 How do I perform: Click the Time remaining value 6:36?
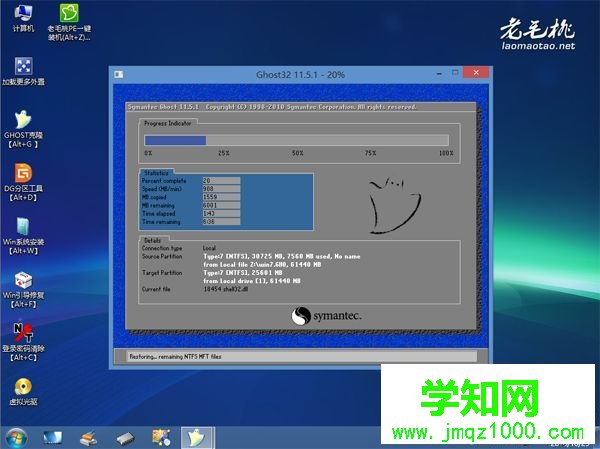coord(221,222)
